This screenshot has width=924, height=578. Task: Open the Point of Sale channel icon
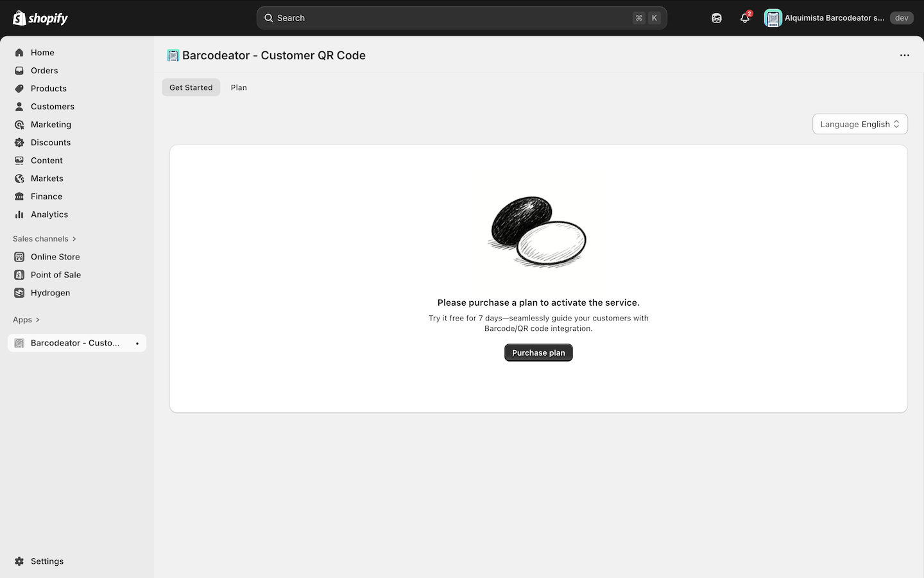(x=19, y=275)
